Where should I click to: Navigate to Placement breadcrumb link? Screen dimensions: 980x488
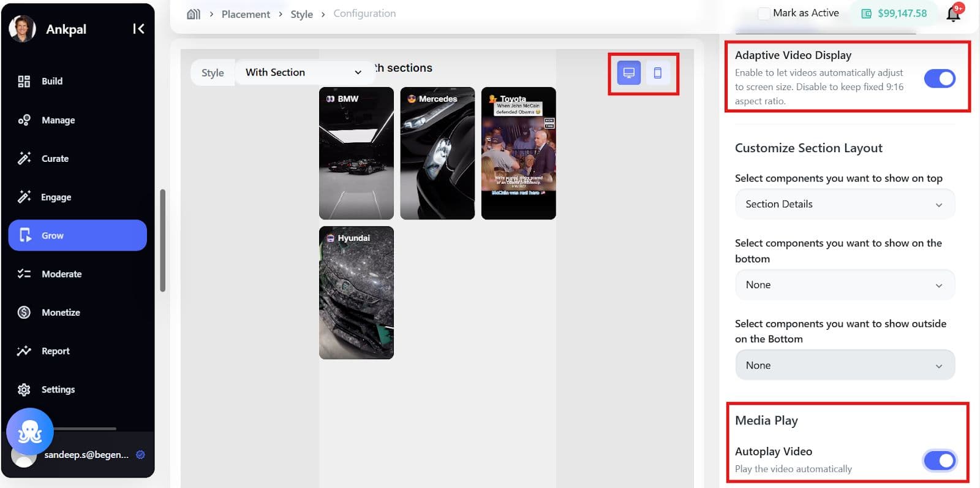[246, 14]
